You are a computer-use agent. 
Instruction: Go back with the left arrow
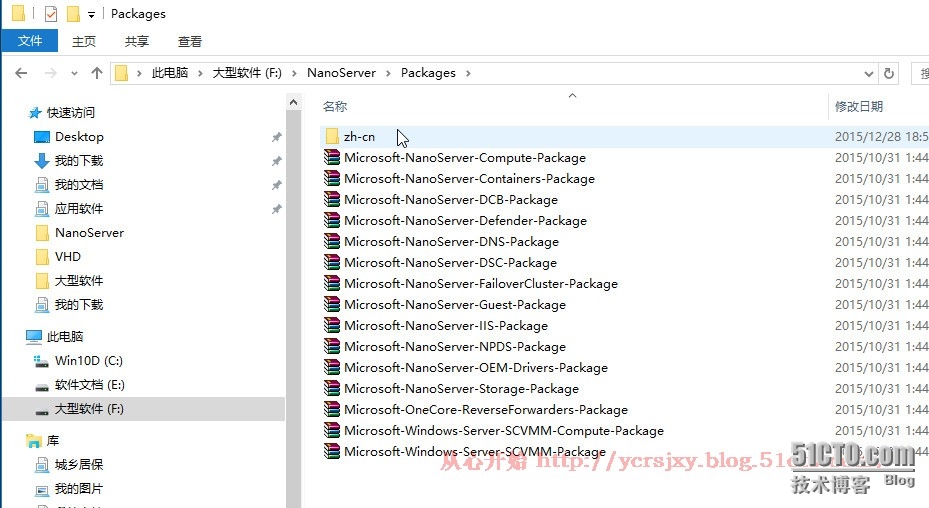point(21,73)
